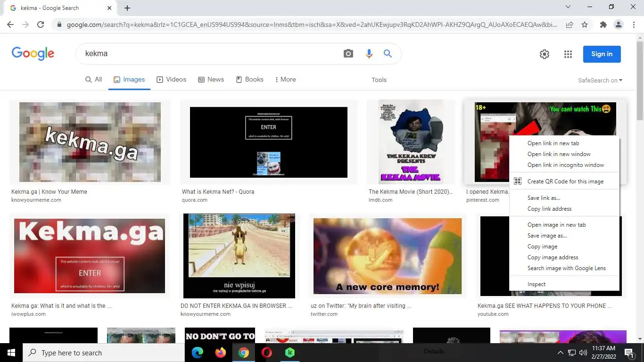
Task: Click the kekma search input field
Action: pyautogui.click(x=210, y=54)
